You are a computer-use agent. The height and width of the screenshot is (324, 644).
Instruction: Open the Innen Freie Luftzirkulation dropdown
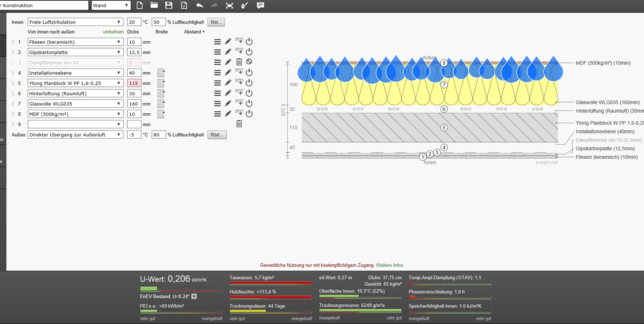[75, 22]
